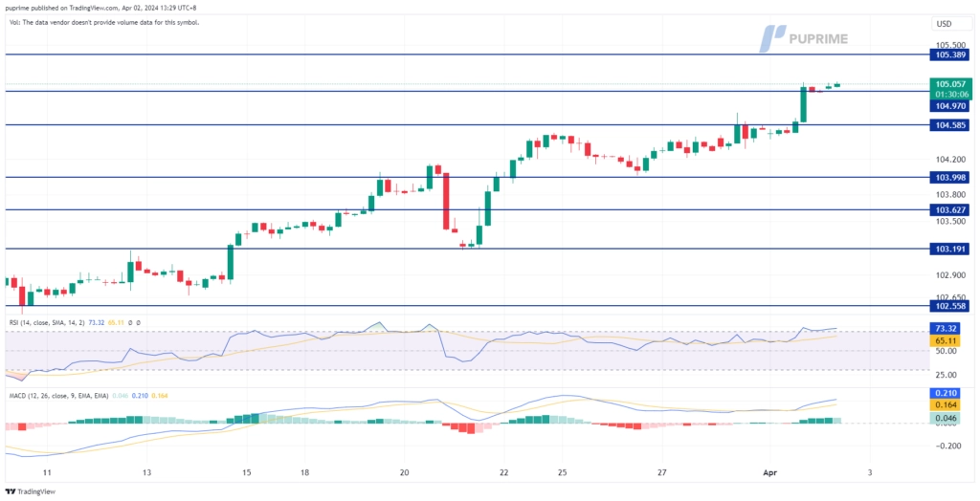The height and width of the screenshot is (501, 980).
Task: Click the 103.191 horizontal support line
Action: click(466, 249)
